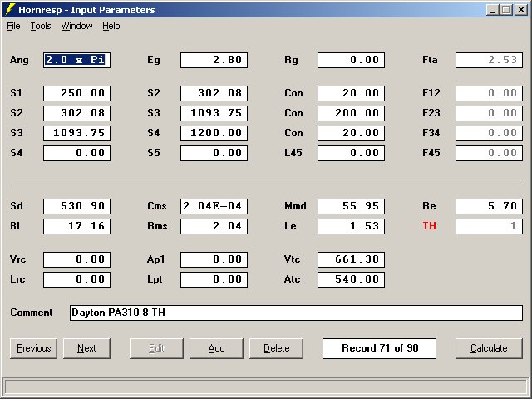
Task: Maximize the Hornresp window
Action: coord(505,10)
